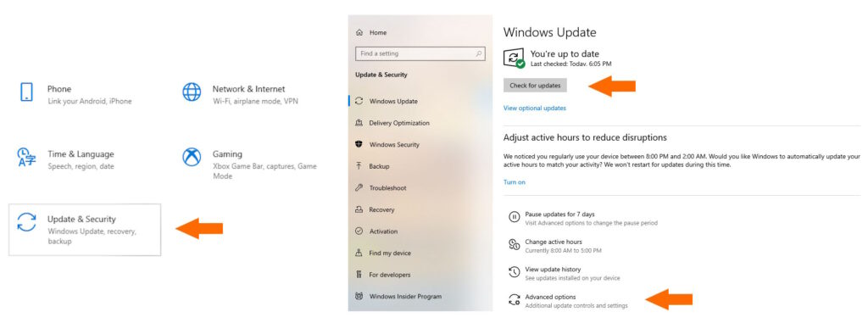Open the Gaming Xbox icon
The image size is (868, 323).
tap(192, 158)
